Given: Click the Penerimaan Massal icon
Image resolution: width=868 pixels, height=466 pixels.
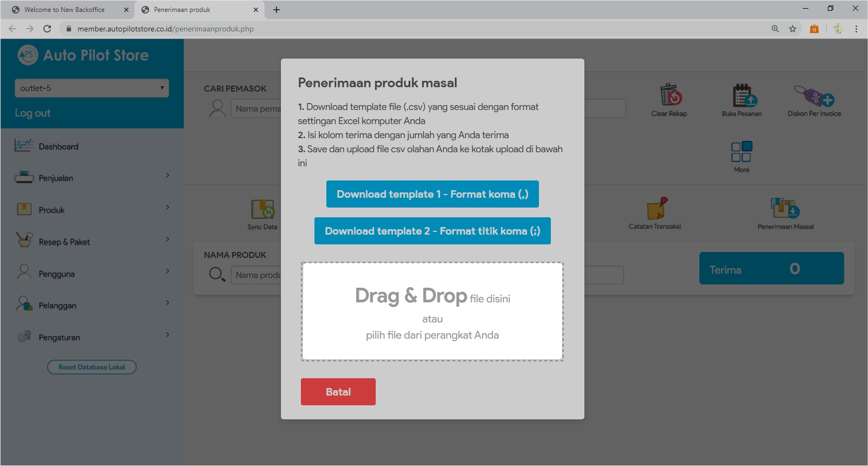Looking at the screenshot, I should (x=785, y=208).
